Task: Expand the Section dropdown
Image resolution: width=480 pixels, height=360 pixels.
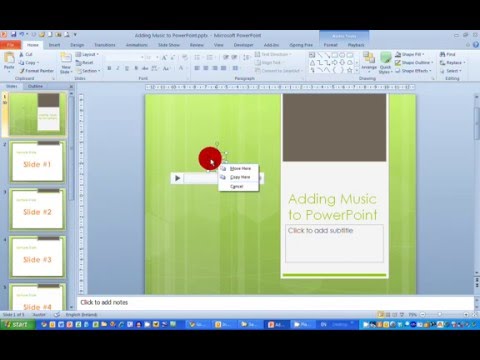Action: (x=88, y=71)
